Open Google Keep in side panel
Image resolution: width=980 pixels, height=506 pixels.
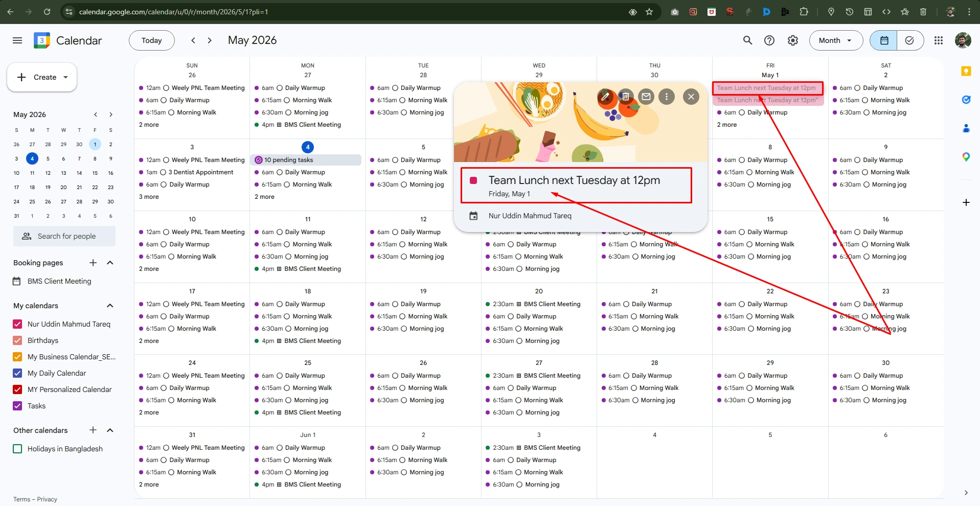(966, 71)
